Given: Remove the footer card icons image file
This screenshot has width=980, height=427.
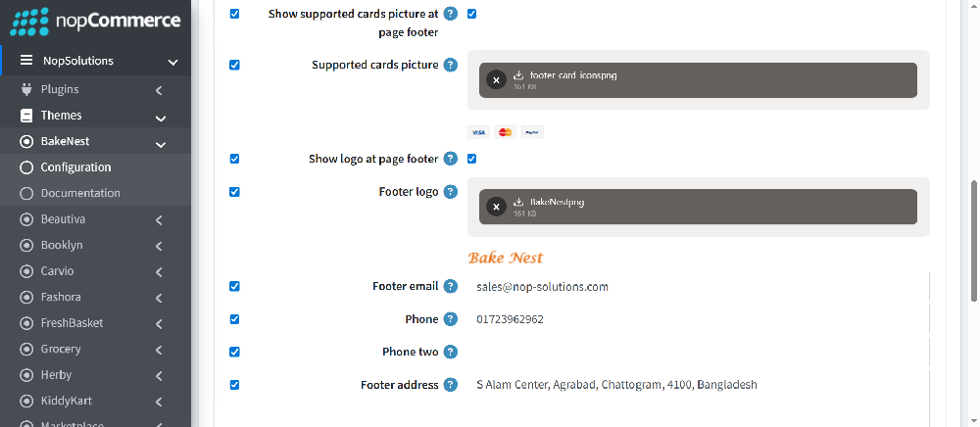Looking at the screenshot, I should click(x=496, y=80).
